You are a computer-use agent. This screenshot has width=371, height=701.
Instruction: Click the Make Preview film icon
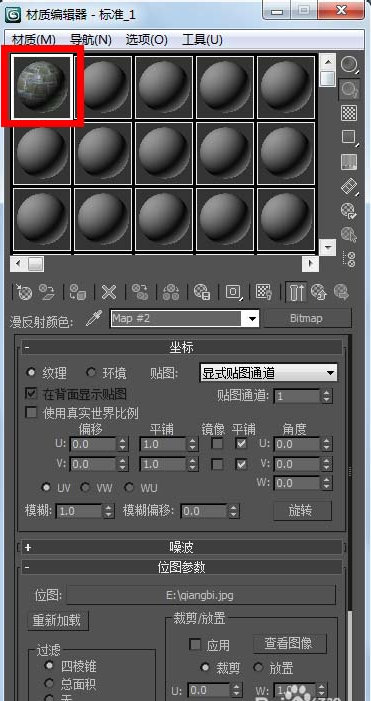click(x=349, y=186)
